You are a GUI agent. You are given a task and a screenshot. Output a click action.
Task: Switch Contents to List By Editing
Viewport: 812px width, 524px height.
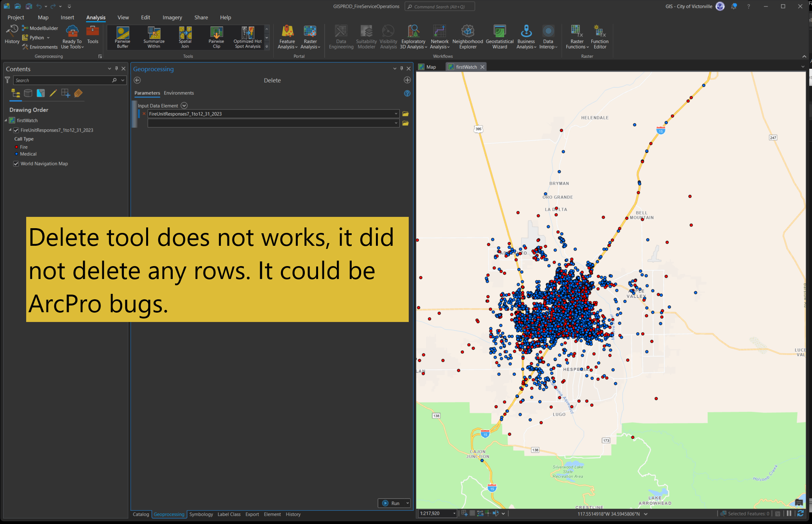[x=53, y=93]
